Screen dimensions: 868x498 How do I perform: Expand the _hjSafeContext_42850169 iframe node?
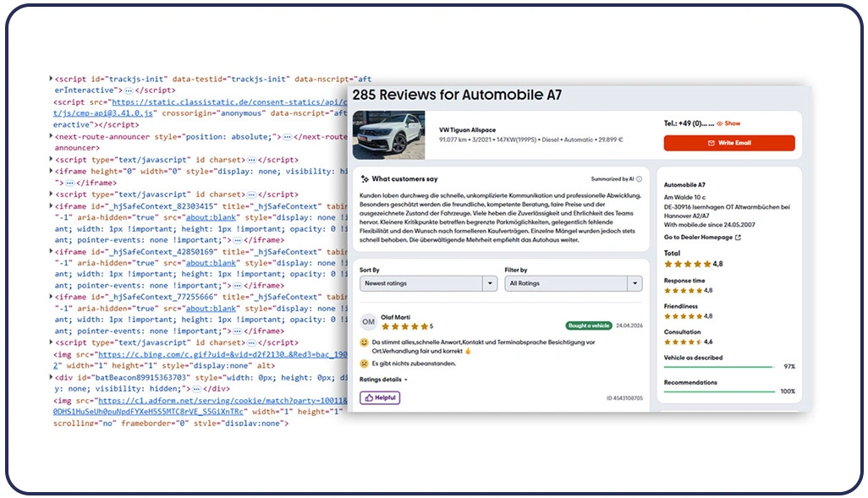tap(51, 251)
